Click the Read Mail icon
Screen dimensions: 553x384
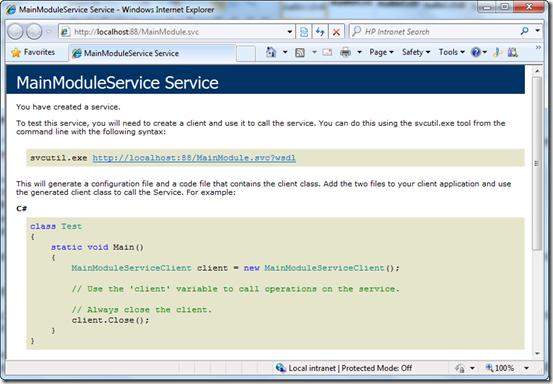[x=327, y=53]
